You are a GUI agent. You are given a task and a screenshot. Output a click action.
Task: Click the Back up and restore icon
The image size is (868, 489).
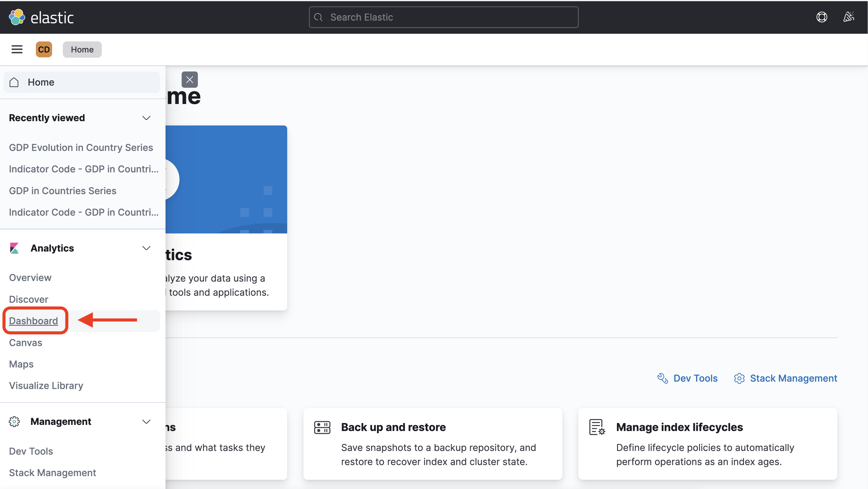(322, 427)
